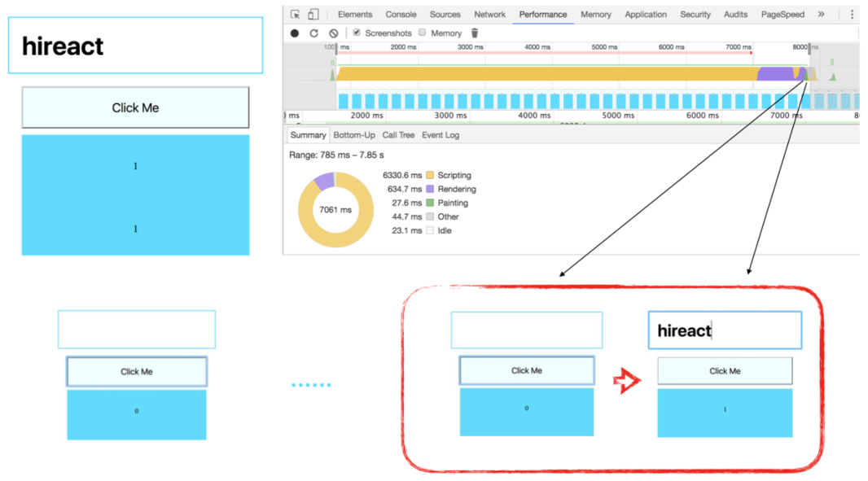Click the Rendering purple legend swatch

tap(430, 189)
